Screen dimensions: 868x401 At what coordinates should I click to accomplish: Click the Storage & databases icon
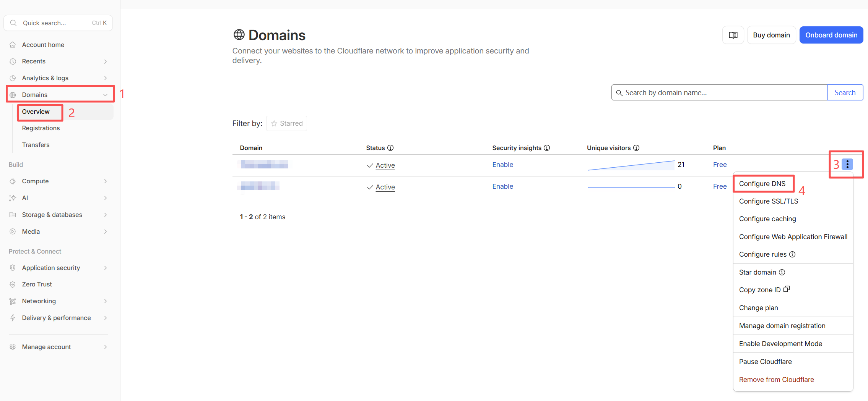click(x=13, y=215)
